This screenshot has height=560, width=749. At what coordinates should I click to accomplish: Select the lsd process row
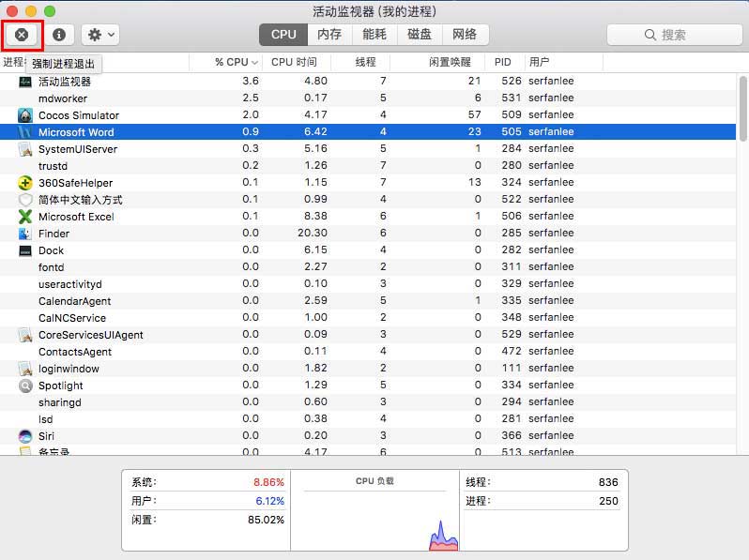click(x=368, y=419)
